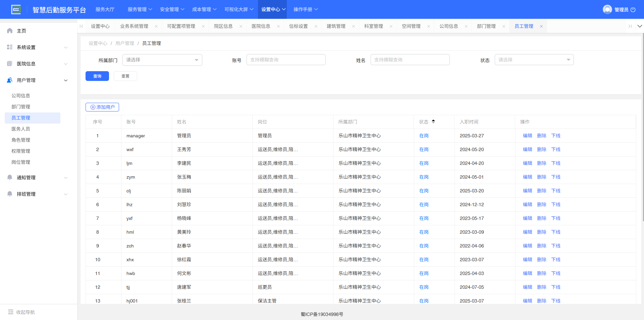Close the 信标设置 tab
Image resolution: width=644 pixels, height=320 pixels.
click(x=316, y=26)
